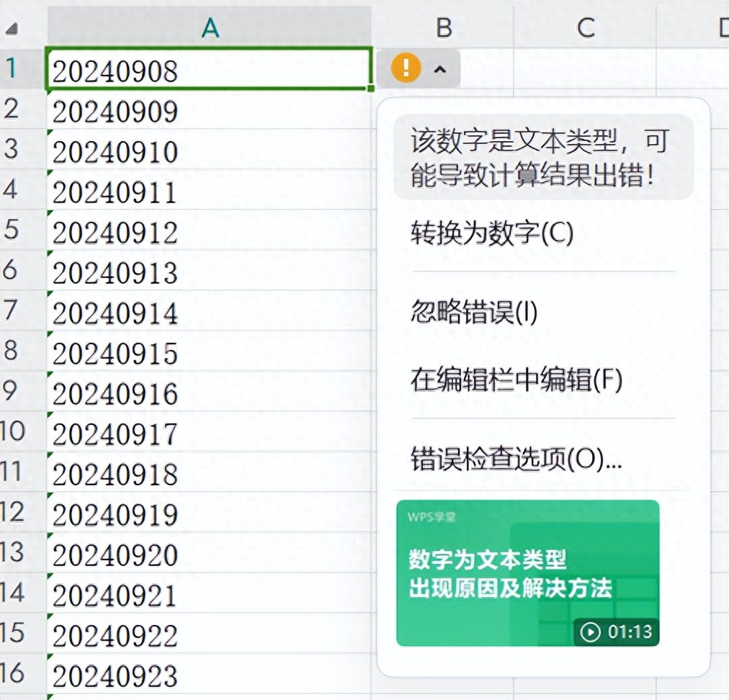
Task: Click the select-all corner triangle
Action: (x=12, y=30)
